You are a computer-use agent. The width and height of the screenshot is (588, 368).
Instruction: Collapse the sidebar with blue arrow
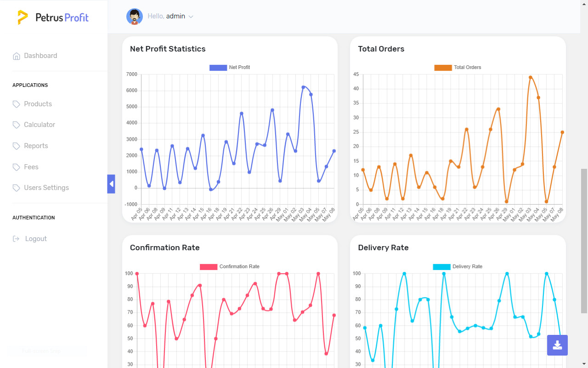pyautogui.click(x=111, y=184)
